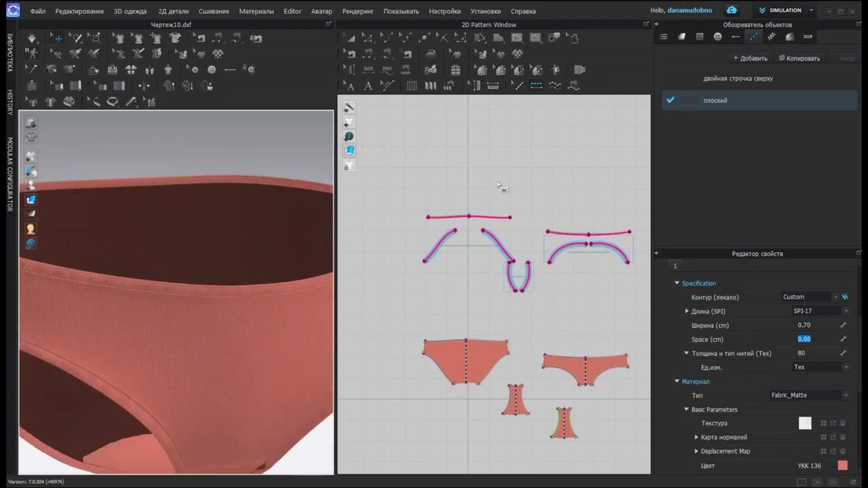Open the Материалы menu
This screenshot has height=488, width=868.
coord(256,12)
